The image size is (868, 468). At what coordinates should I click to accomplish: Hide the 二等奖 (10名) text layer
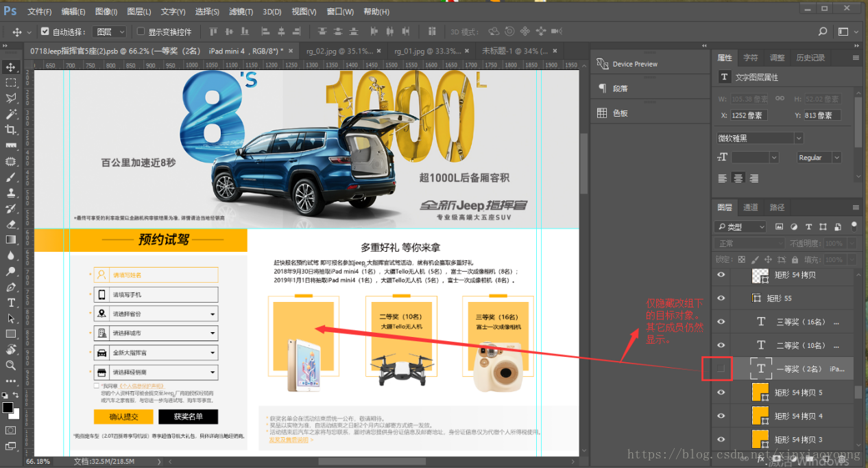pyautogui.click(x=721, y=345)
